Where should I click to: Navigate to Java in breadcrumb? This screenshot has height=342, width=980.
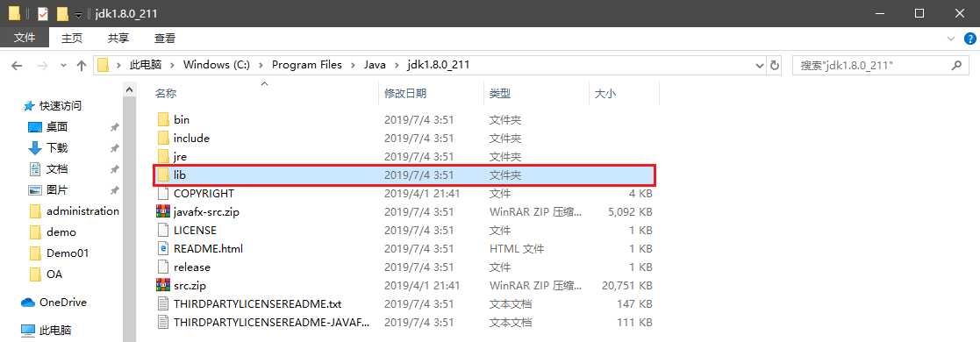[375, 65]
